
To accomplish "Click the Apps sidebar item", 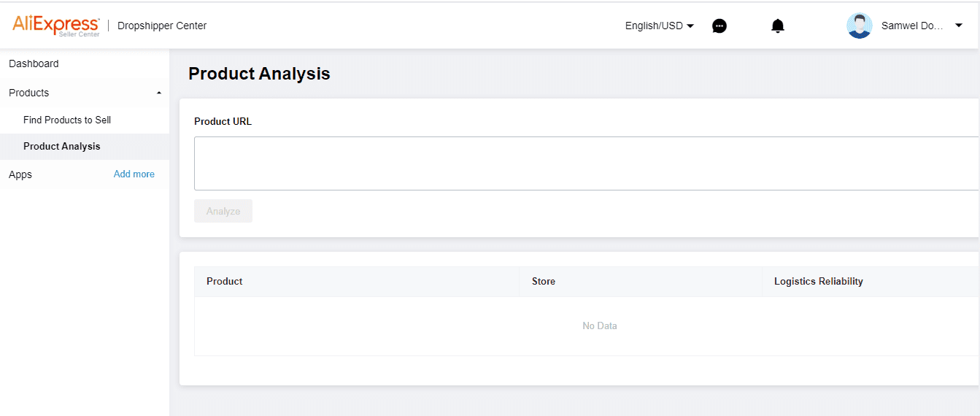I will click(x=20, y=174).
